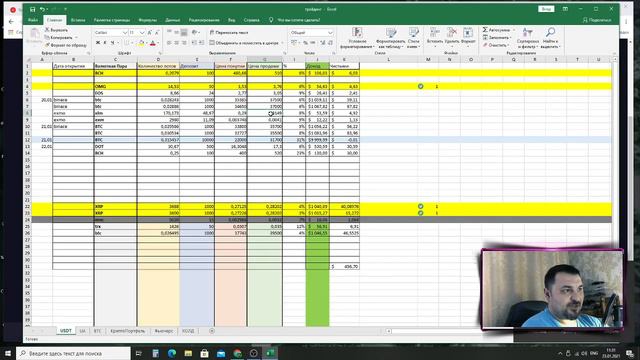Expand merge and center dropdown arrow
This screenshot has height=360, width=640.
[x=282, y=42]
